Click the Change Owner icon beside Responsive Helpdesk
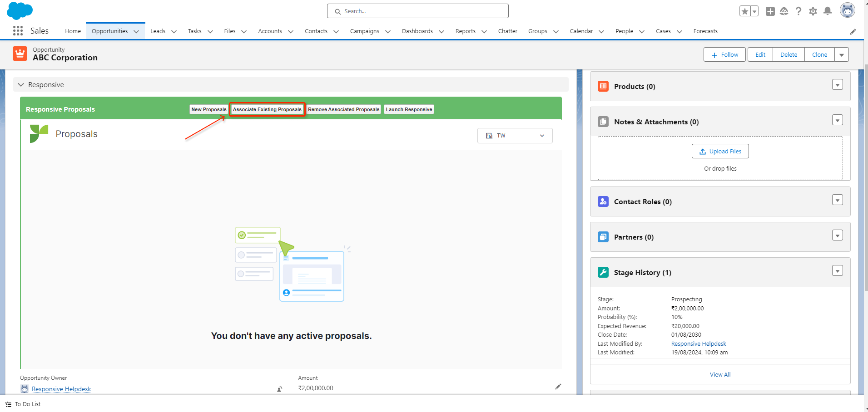868x412 pixels. 280,389
